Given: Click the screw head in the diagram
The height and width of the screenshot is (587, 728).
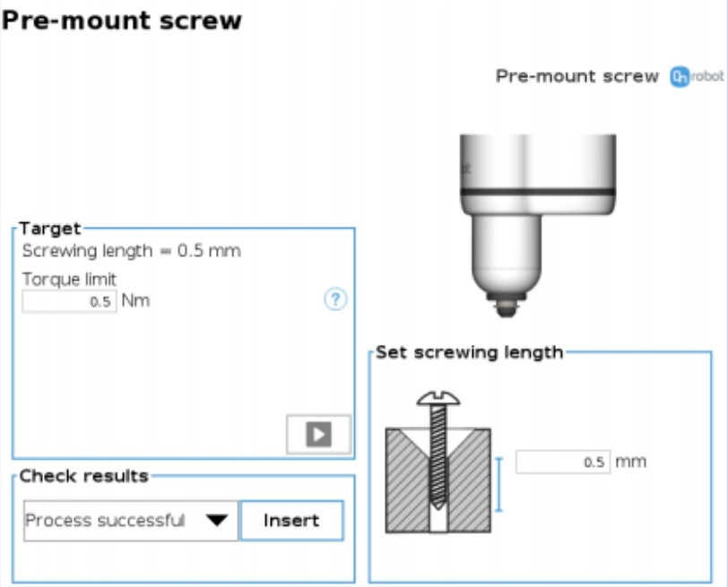Looking at the screenshot, I should tap(438, 398).
